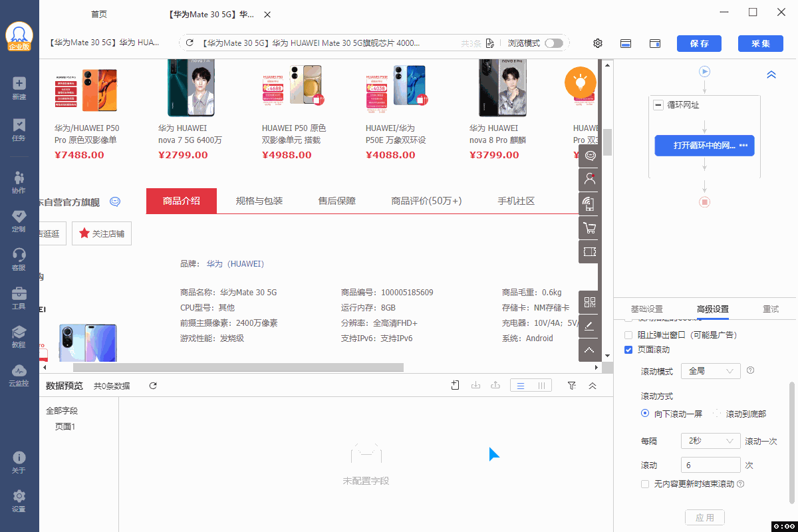Viewport: 798px width, 532px height.
Task: Open 云监控 in the left sidebar
Action: pos(19,375)
